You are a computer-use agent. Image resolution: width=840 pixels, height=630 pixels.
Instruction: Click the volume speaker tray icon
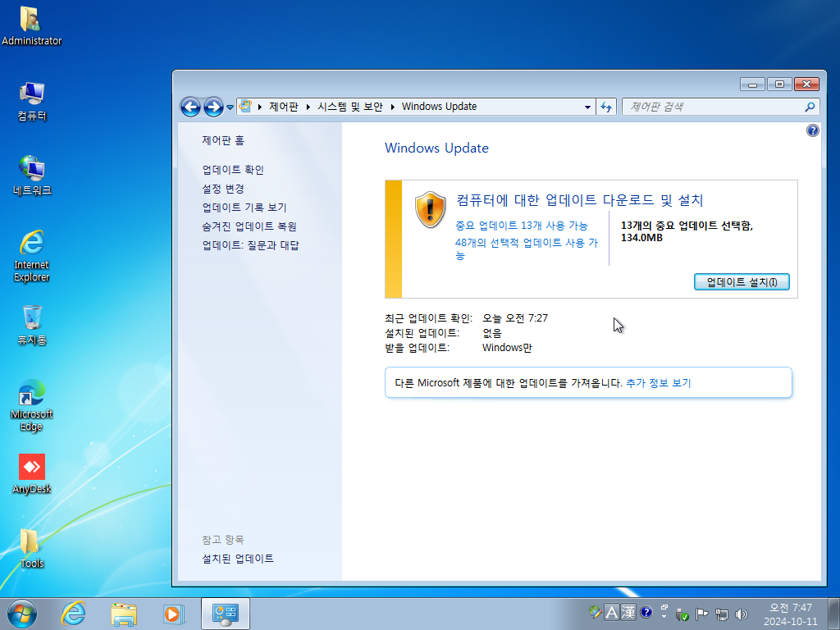[742, 614]
